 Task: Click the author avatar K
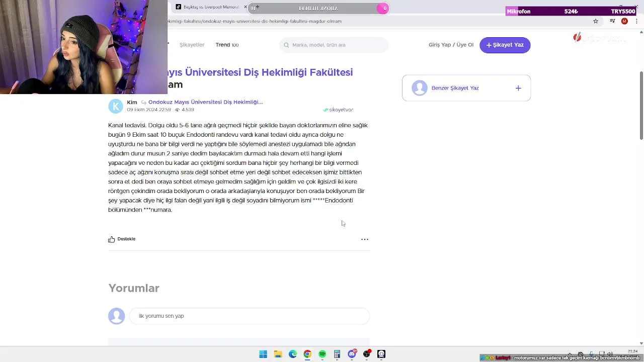click(115, 106)
